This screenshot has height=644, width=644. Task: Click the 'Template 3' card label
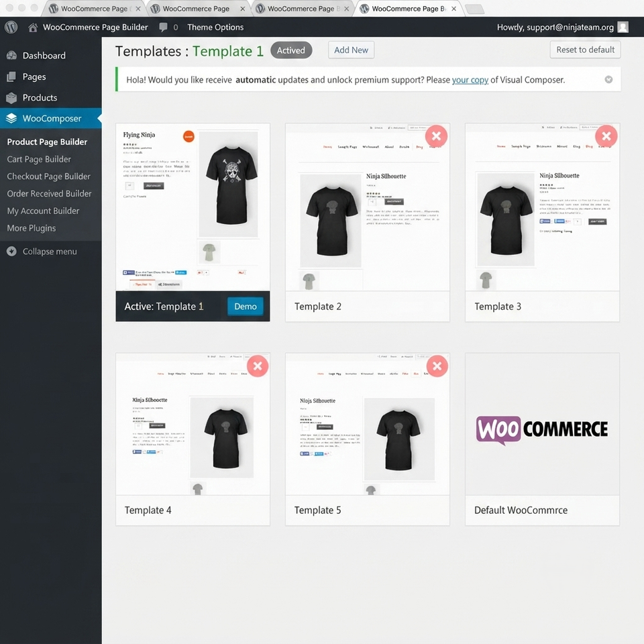(x=497, y=307)
